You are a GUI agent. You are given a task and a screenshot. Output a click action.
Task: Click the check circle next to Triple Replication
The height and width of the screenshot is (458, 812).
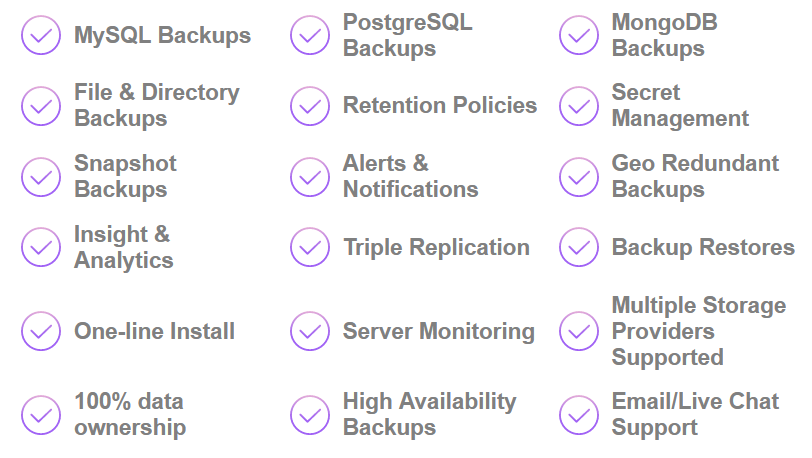point(310,247)
